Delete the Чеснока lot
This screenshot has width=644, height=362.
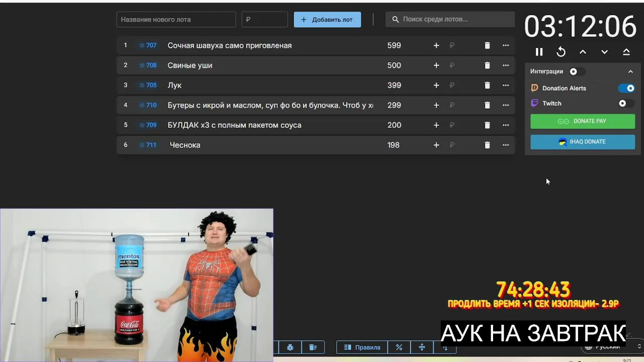487,145
